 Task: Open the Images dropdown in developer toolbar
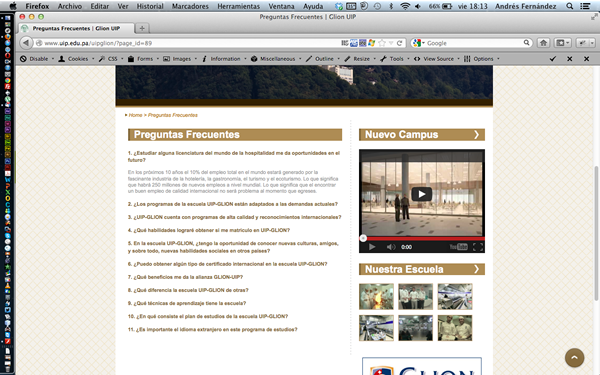pyautogui.click(x=180, y=59)
